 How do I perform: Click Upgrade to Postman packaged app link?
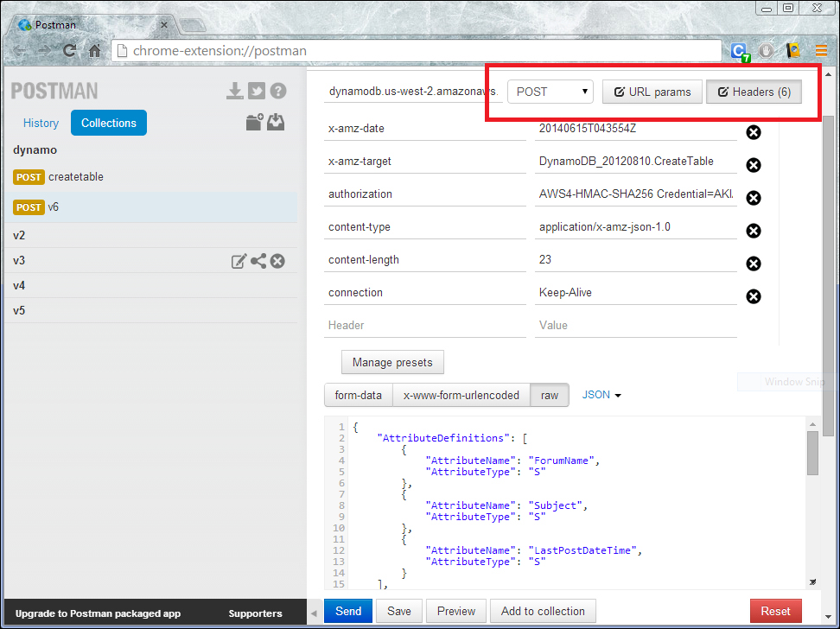coord(98,613)
